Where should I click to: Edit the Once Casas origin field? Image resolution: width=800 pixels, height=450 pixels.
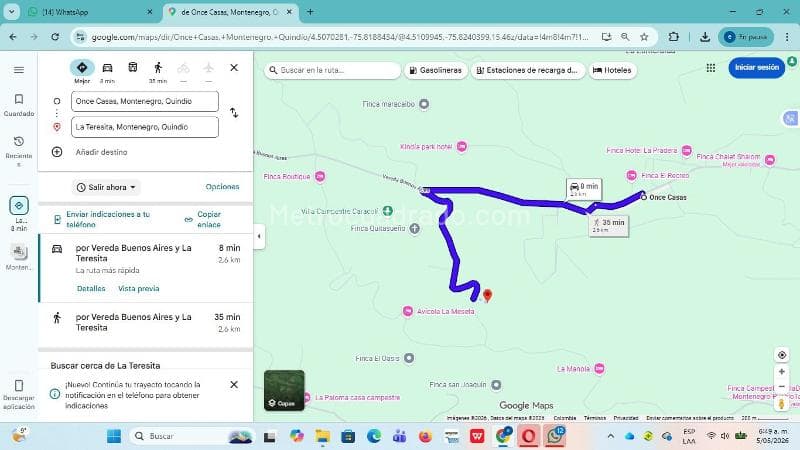pyautogui.click(x=145, y=101)
